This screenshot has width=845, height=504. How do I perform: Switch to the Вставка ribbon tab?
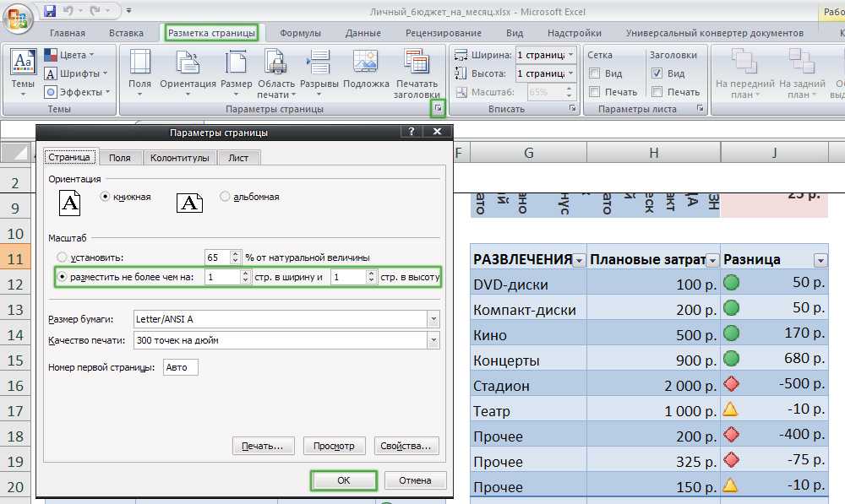[x=126, y=33]
